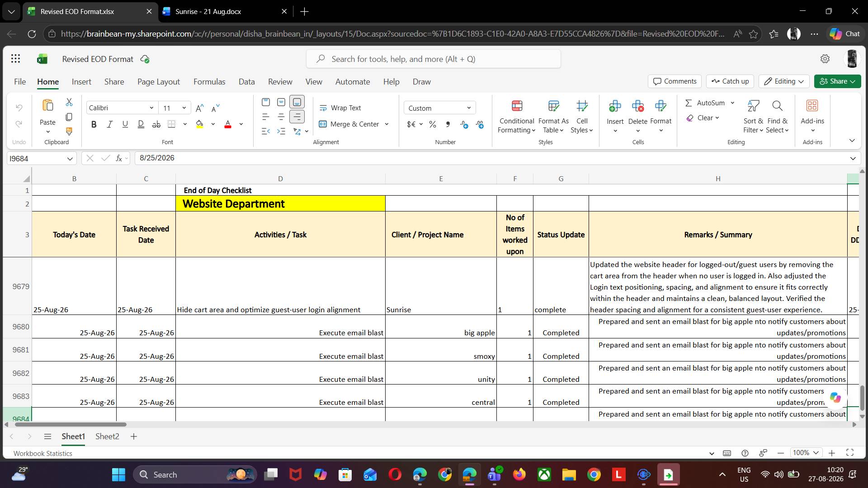Expand the Calibri font name dropdown
868x488 pixels.
coord(151,108)
